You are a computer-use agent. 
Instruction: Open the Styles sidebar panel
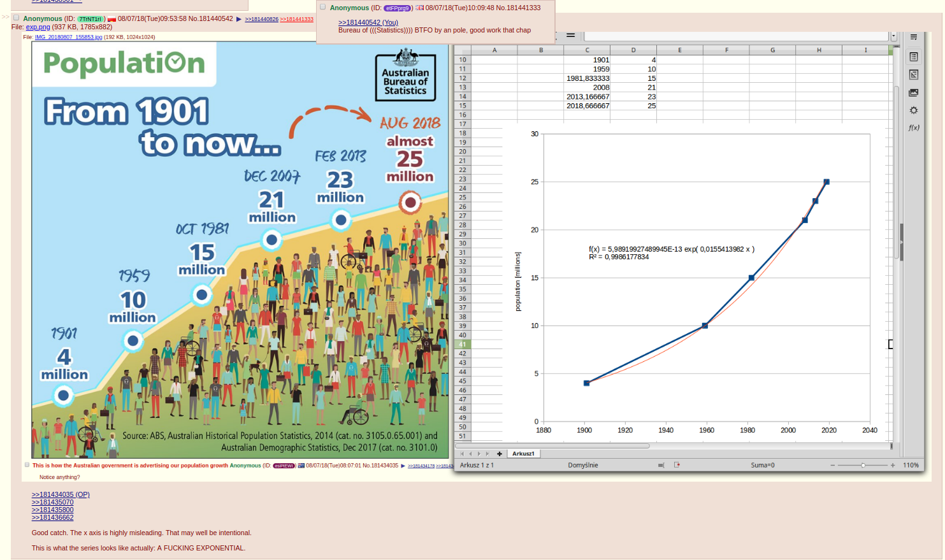(x=914, y=75)
